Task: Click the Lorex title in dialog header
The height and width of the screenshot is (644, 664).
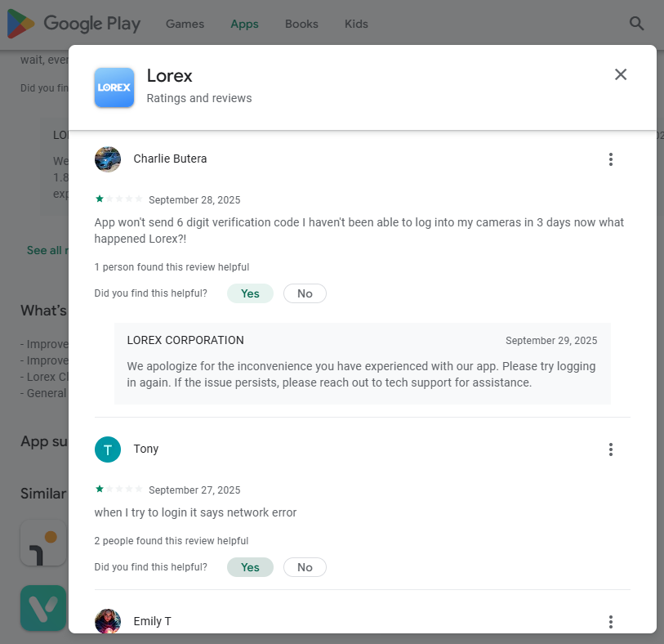Action: [169, 76]
